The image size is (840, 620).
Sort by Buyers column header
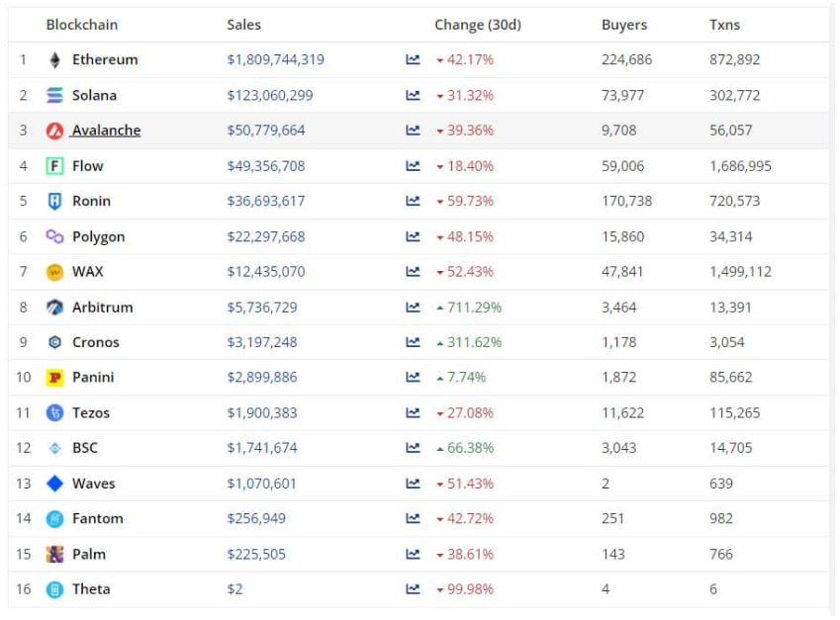pos(623,25)
